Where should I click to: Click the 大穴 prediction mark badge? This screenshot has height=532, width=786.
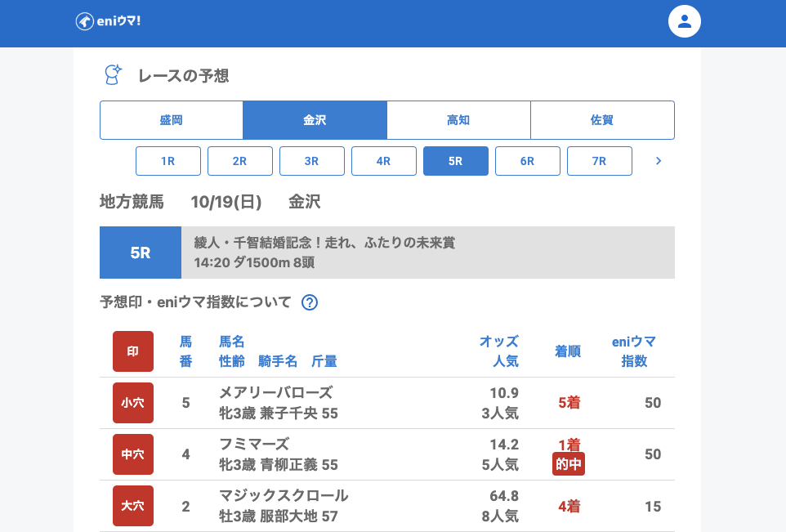click(x=133, y=506)
